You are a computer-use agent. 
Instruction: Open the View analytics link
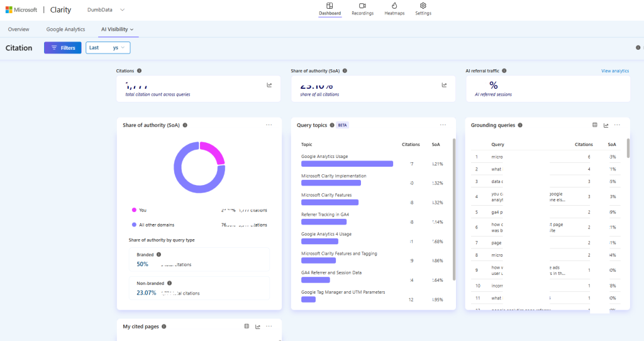[x=615, y=71]
